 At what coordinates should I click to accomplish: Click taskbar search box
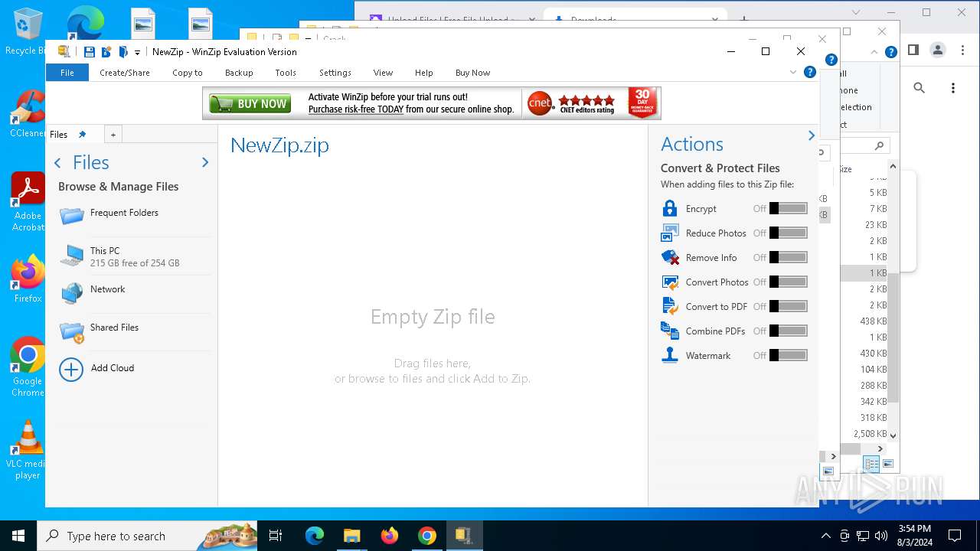tap(147, 536)
